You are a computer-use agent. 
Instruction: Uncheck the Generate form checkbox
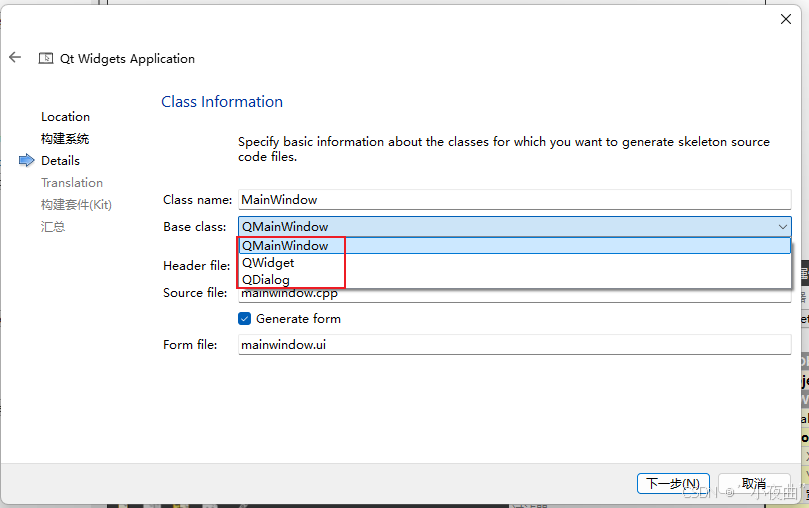[245, 319]
